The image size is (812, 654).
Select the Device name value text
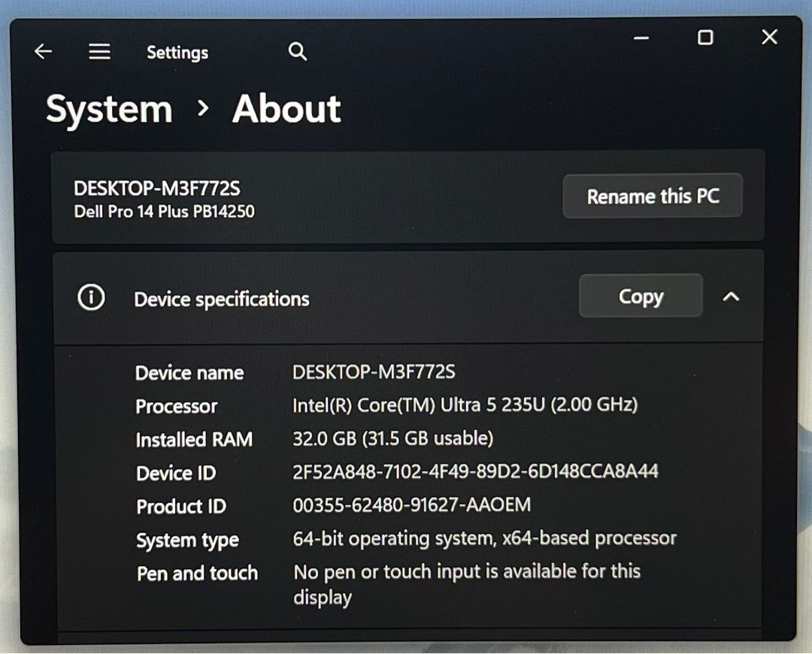[377, 372]
